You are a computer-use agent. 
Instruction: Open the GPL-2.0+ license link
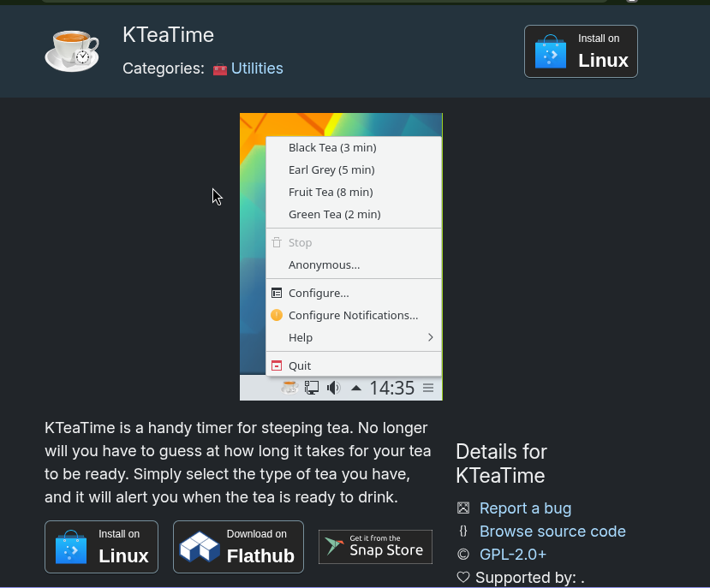(513, 554)
